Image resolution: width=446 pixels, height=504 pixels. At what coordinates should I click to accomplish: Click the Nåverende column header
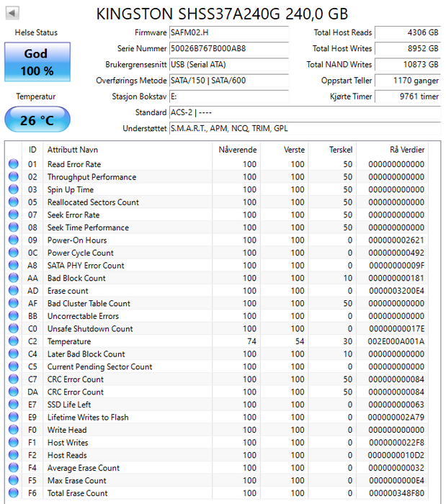pos(236,150)
